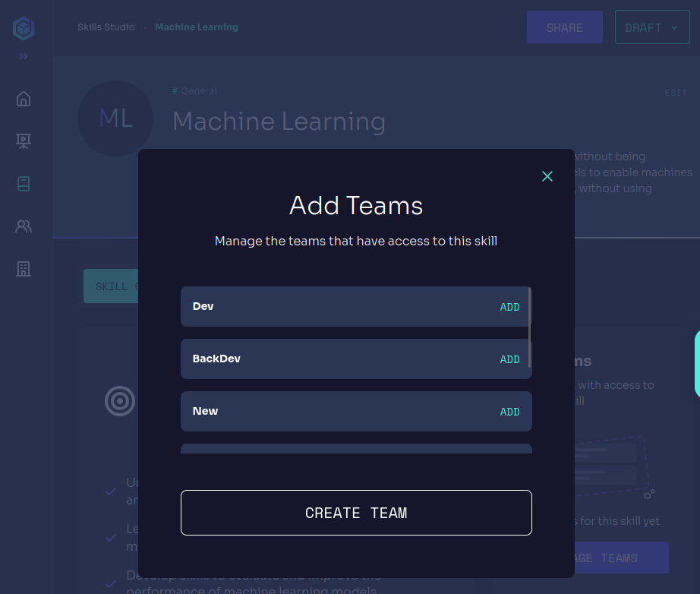
Task: Click the Share button
Action: (564, 27)
